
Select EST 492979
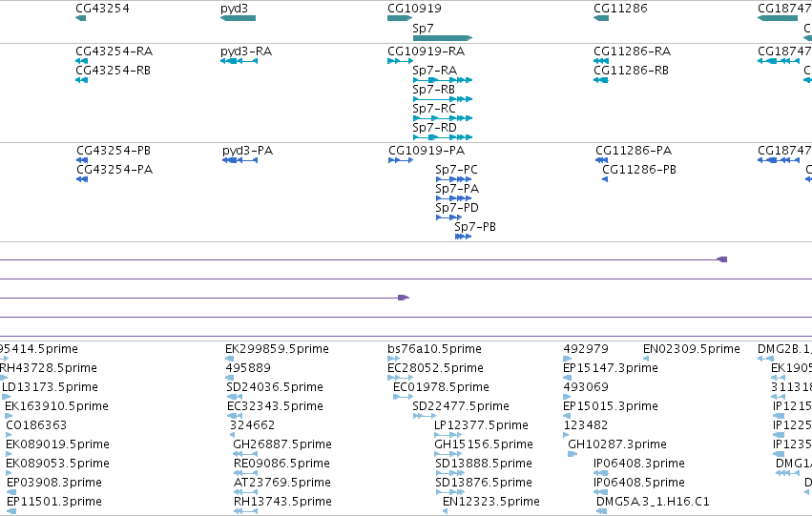pos(586,349)
